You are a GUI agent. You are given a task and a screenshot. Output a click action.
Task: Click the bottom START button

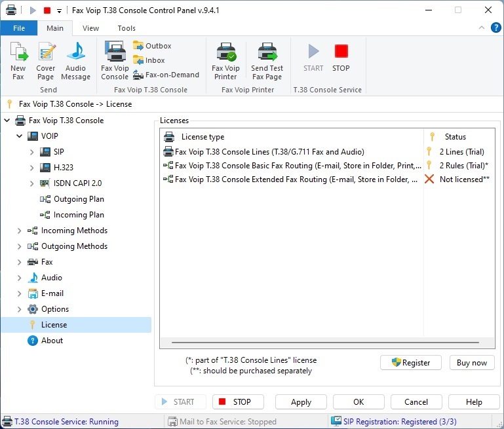[x=180, y=401]
